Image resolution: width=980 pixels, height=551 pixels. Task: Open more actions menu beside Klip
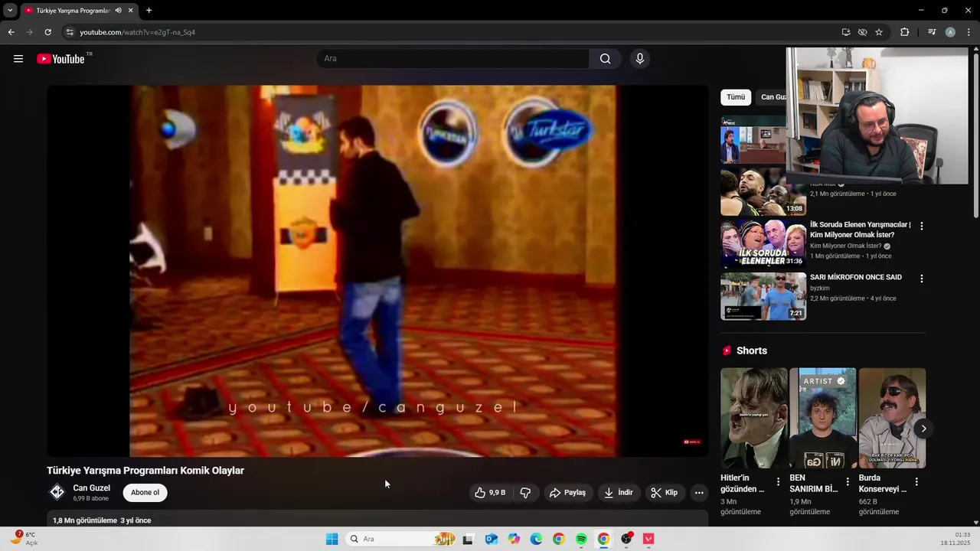pyautogui.click(x=699, y=493)
